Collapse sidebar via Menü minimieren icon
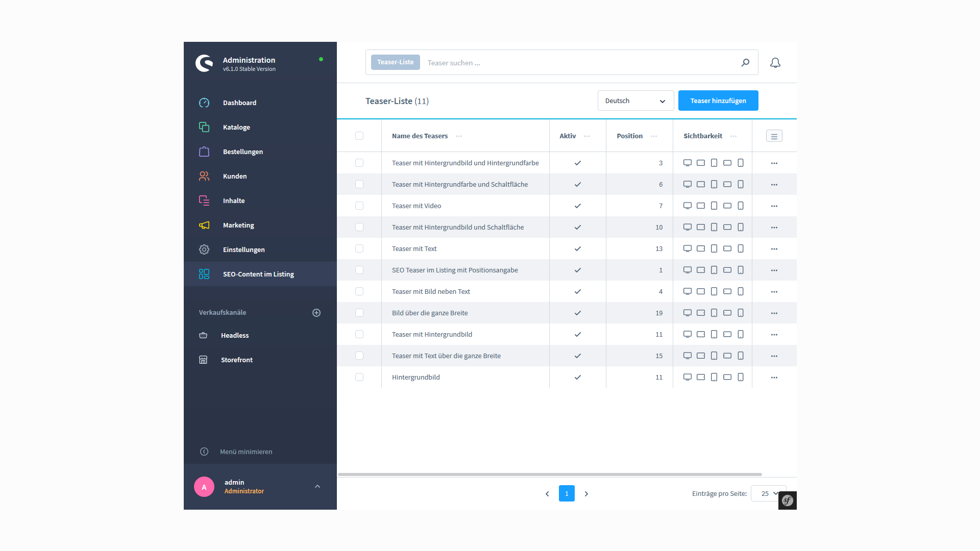 [204, 452]
